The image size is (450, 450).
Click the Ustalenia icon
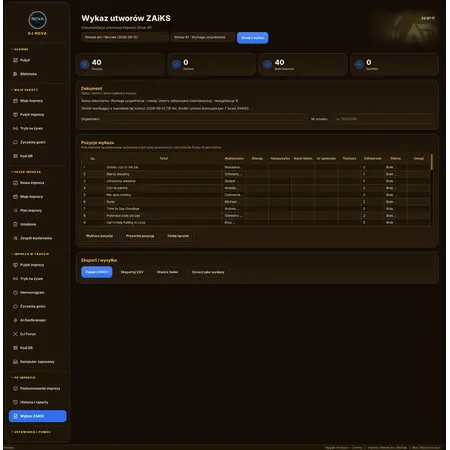pyautogui.click(x=15, y=224)
